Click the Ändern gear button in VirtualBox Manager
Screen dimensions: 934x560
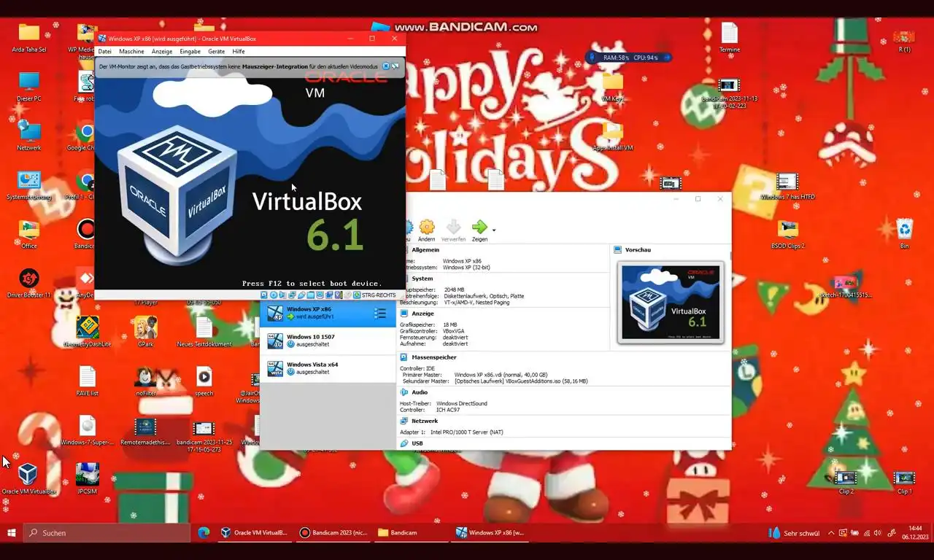(x=427, y=230)
